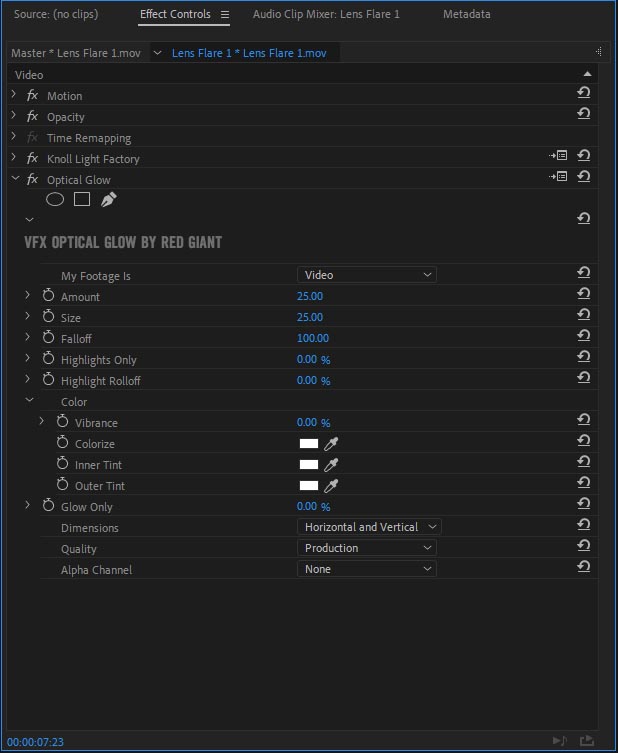Open the Alpha Channel dropdown
The image size is (618, 753).
367,569
